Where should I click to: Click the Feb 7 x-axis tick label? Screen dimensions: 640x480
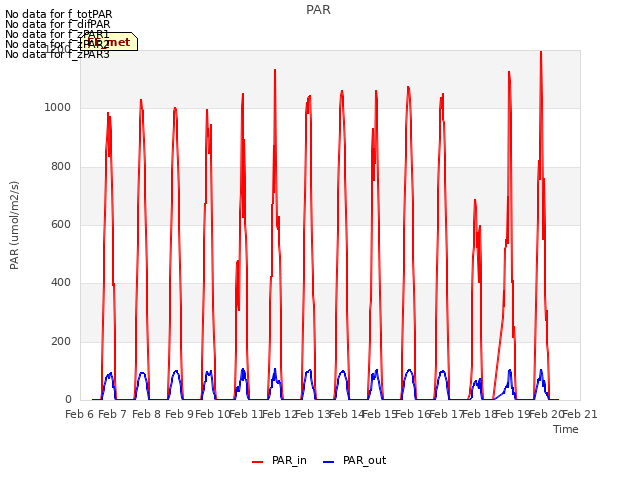[113, 414]
